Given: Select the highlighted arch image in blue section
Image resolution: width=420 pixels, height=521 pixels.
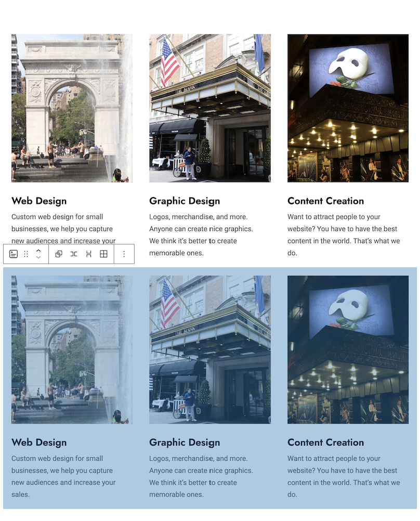Looking at the screenshot, I should [72, 349].
